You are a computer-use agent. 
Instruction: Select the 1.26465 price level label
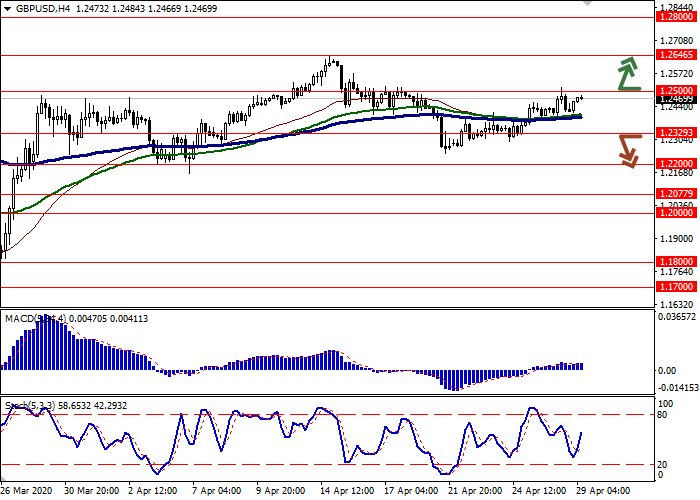(x=677, y=56)
